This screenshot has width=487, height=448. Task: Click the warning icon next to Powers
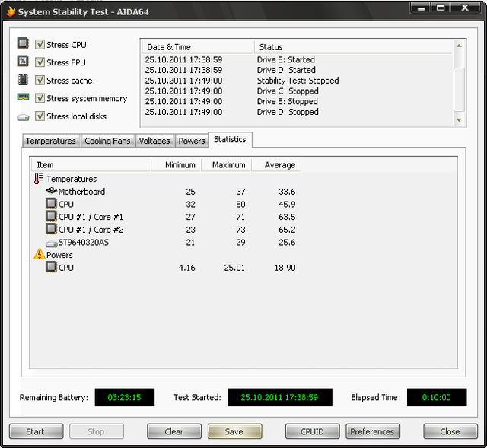point(40,255)
